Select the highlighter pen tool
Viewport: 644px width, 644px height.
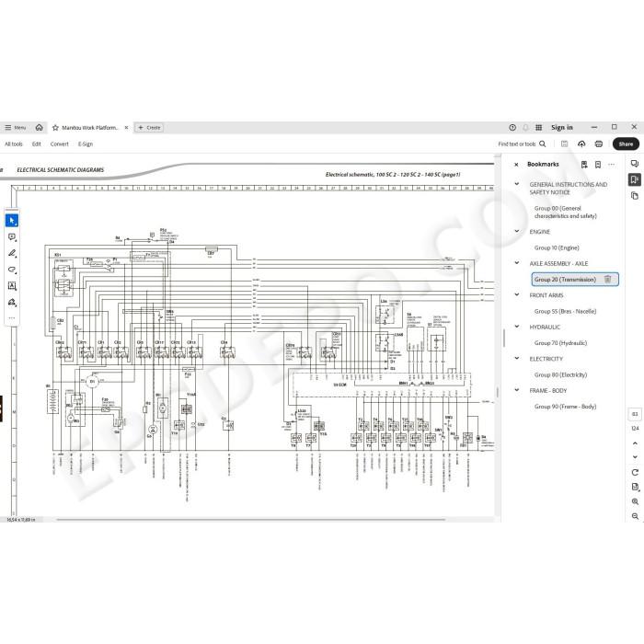[11, 253]
